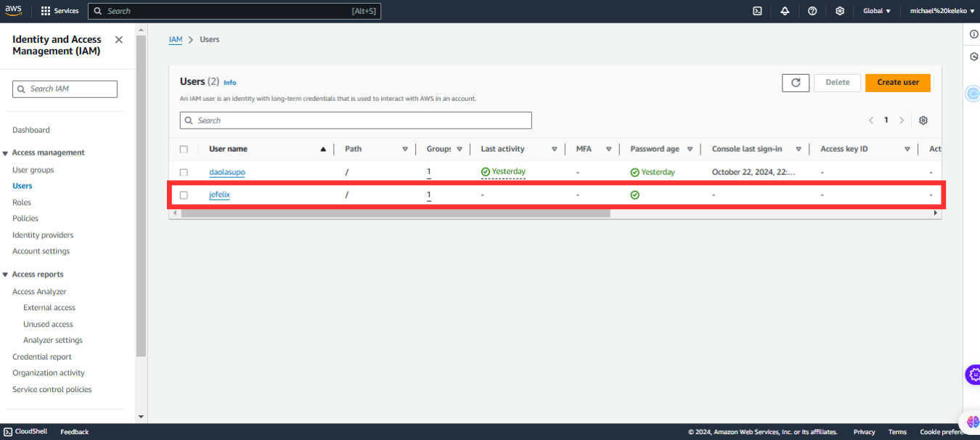980x440 pixels.
Task: Open the daolasupo user link
Action: pos(227,172)
